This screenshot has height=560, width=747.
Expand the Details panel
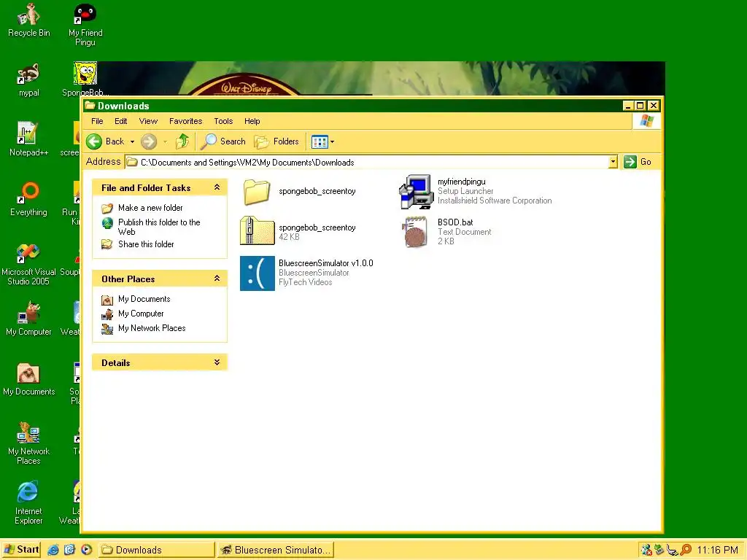click(217, 362)
